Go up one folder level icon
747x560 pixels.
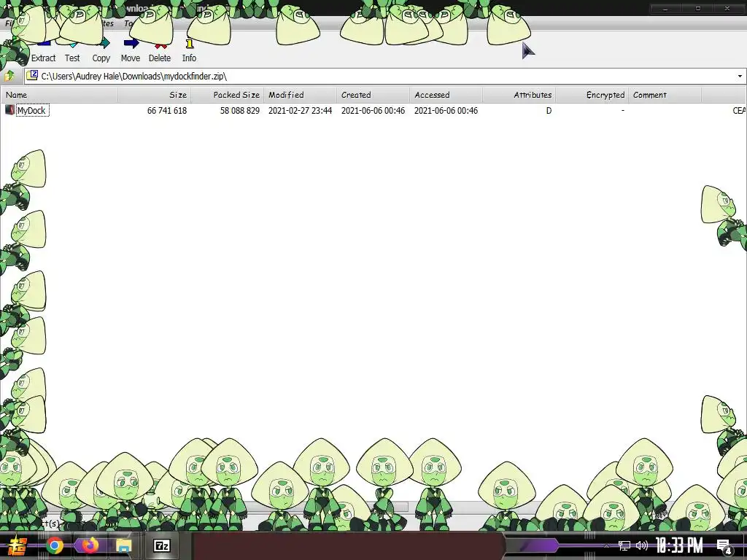10,76
